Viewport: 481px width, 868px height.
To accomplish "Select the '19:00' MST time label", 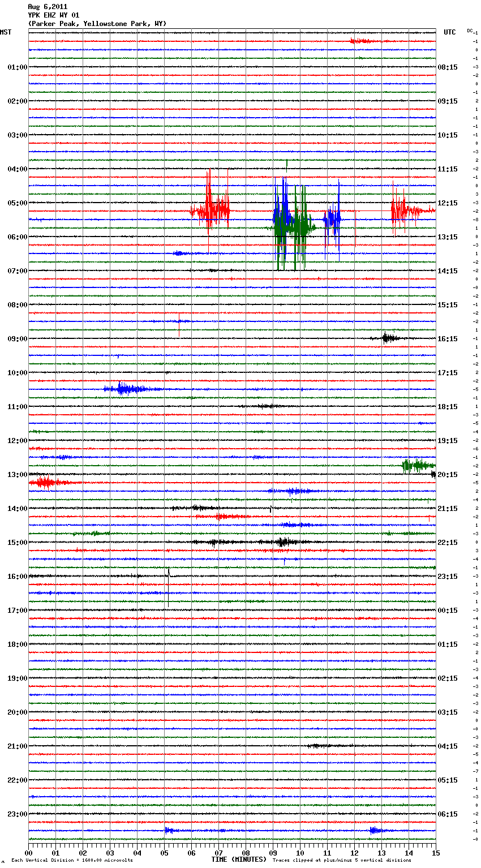I will [x=18, y=678].
